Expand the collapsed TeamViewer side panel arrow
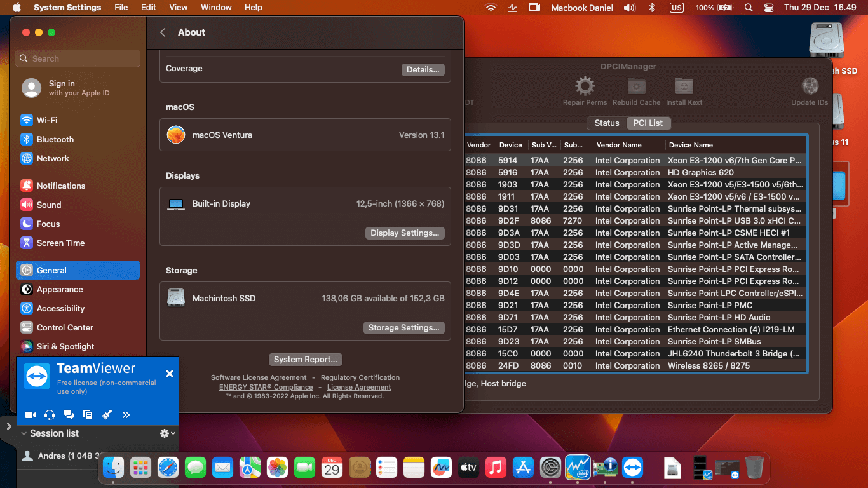The image size is (868, 488). click(8, 426)
